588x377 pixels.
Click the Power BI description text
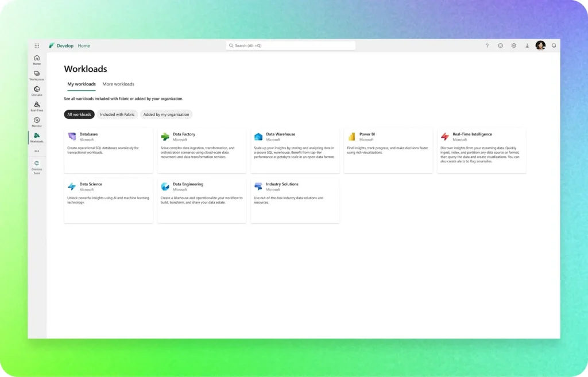click(388, 150)
